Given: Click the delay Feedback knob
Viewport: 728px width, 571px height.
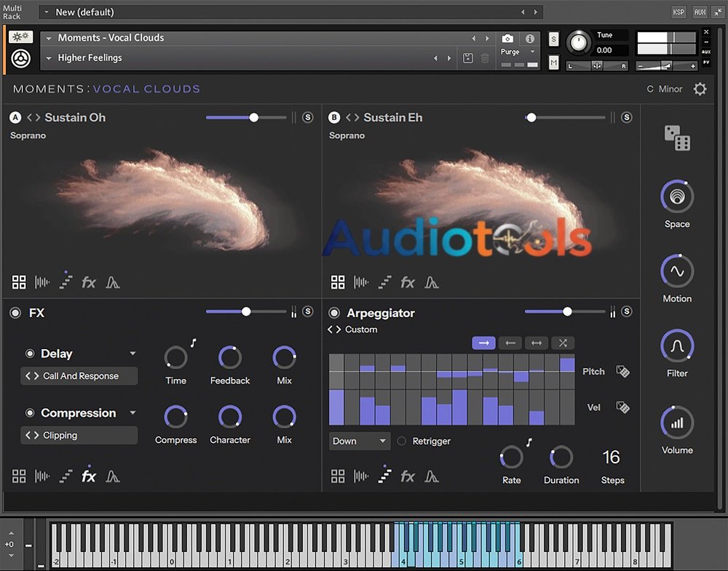Looking at the screenshot, I should pyautogui.click(x=230, y=358).
